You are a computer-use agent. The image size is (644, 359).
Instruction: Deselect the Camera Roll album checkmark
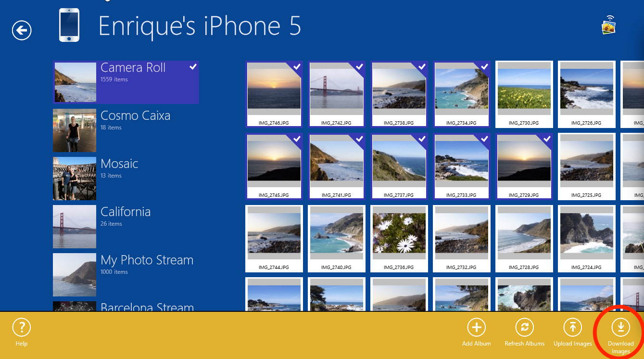point(193,67)
